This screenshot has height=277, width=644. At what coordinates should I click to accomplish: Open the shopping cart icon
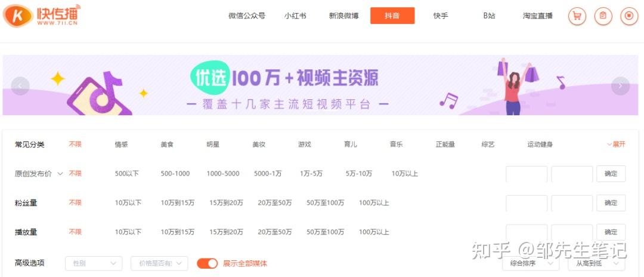click(x=577, y=16)
